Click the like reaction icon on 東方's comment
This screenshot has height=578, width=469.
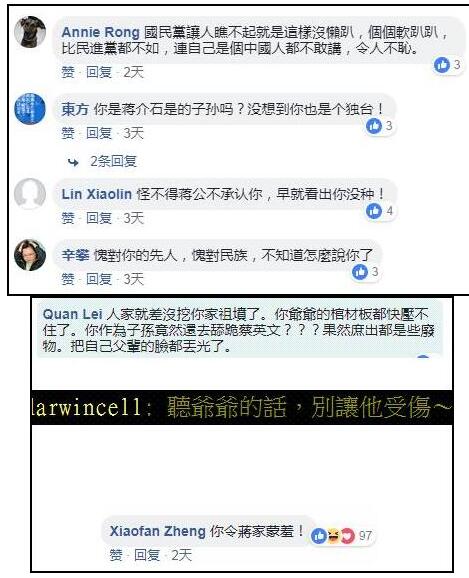(x=374, y=126)
